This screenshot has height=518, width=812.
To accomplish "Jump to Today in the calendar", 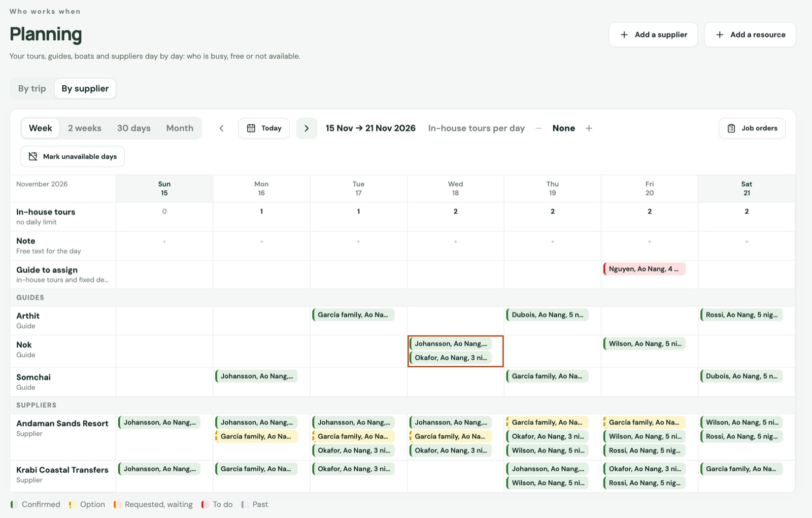I will click(264, 128).
